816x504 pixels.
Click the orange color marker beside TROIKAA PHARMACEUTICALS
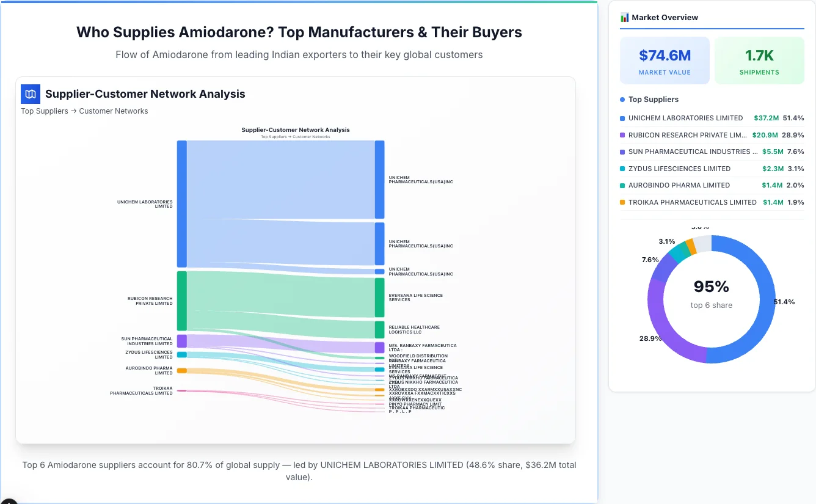pos(623,202)
